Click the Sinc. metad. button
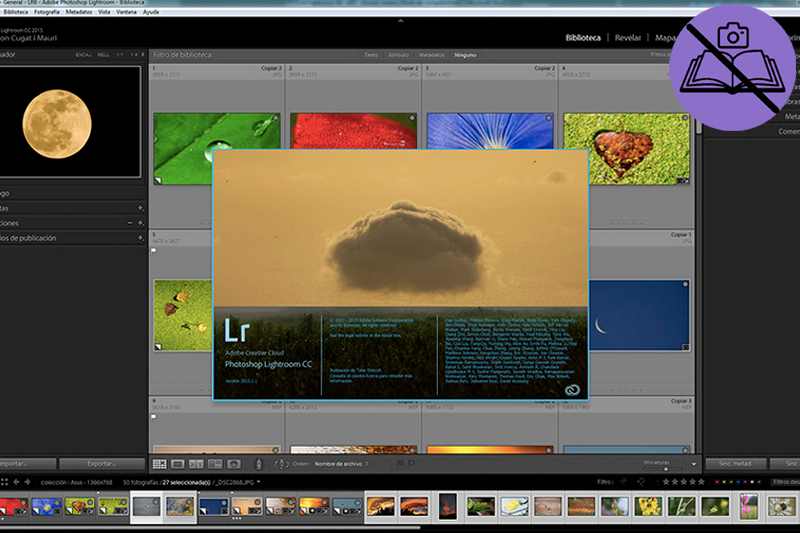This screenshot has width=800, height=533. (736, 464)
